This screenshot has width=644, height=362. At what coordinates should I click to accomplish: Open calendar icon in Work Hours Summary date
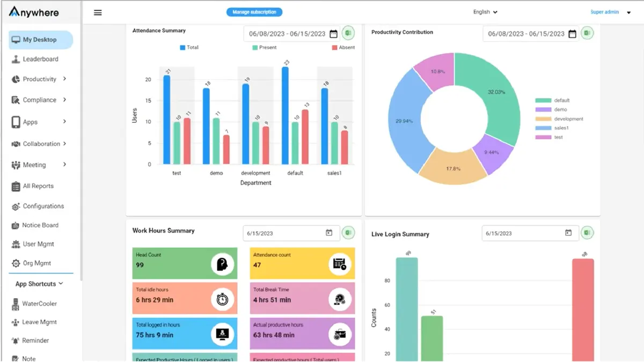(x=329, y=233)
